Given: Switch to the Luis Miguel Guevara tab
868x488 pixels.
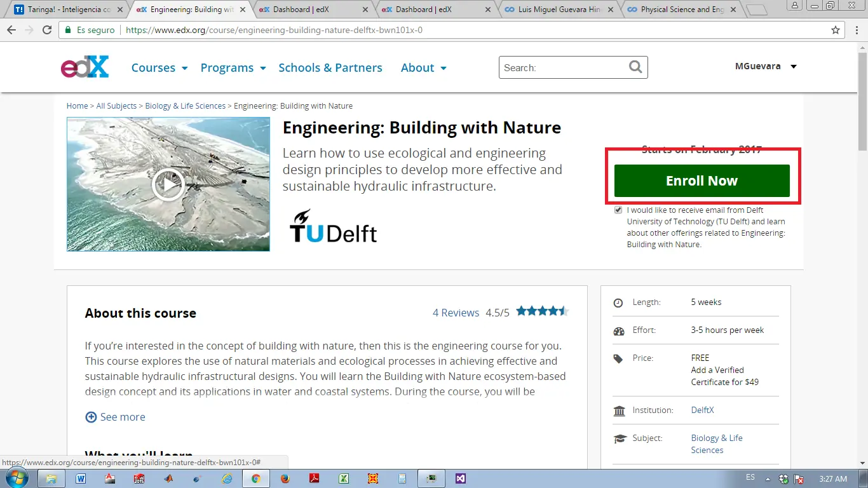Looking at the screenshot, I should pyautogui.click(x=557, y=10).
